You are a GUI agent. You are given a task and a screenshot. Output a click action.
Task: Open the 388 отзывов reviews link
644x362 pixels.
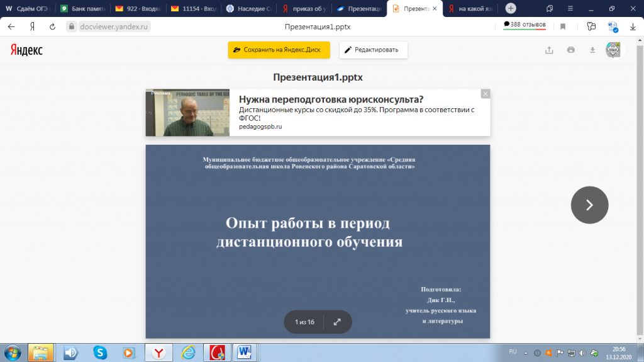click(x=525, y=25)
